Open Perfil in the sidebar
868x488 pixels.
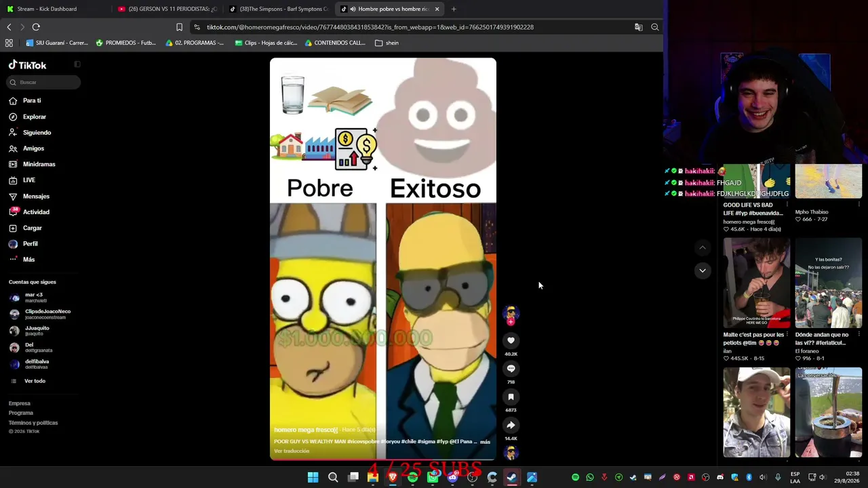(24, 244)
